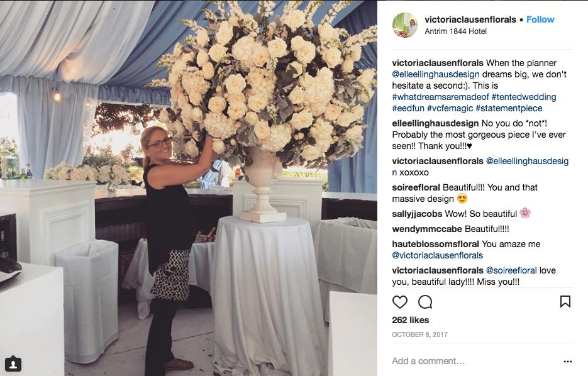Click the victoriaclausenflorals username in header
This screenshot has height=376, width=588.
(470, 19)
